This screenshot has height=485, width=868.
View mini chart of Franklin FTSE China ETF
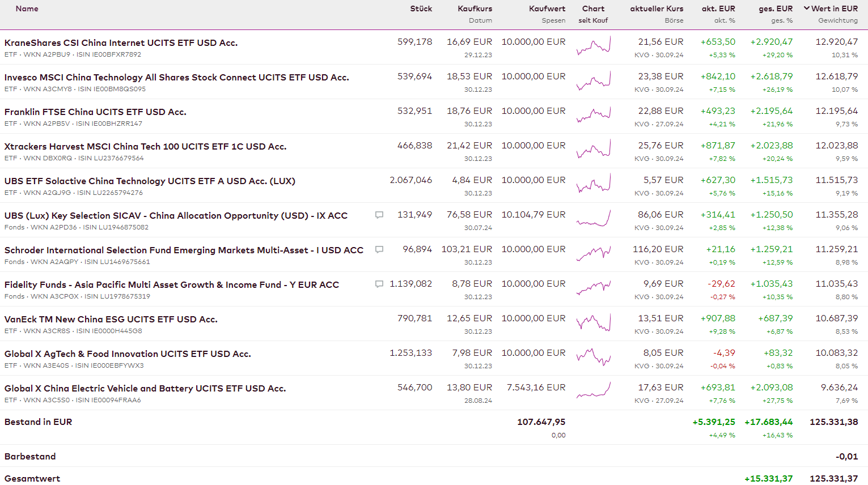click(x=594, y=115)
